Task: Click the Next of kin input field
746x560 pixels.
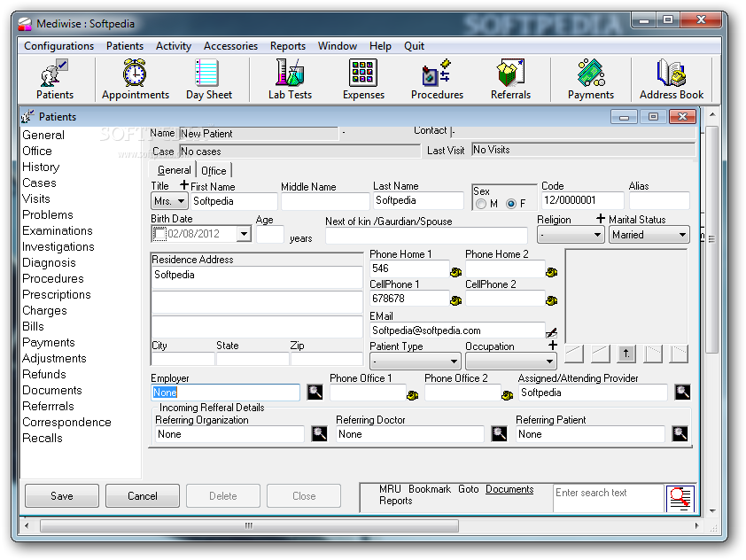Action: [426, 236]
